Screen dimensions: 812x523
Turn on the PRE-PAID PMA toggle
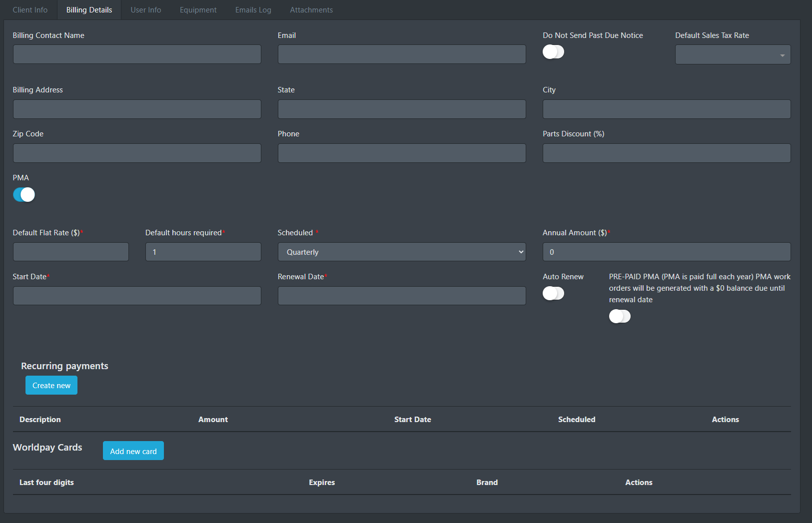click(620, 317)
